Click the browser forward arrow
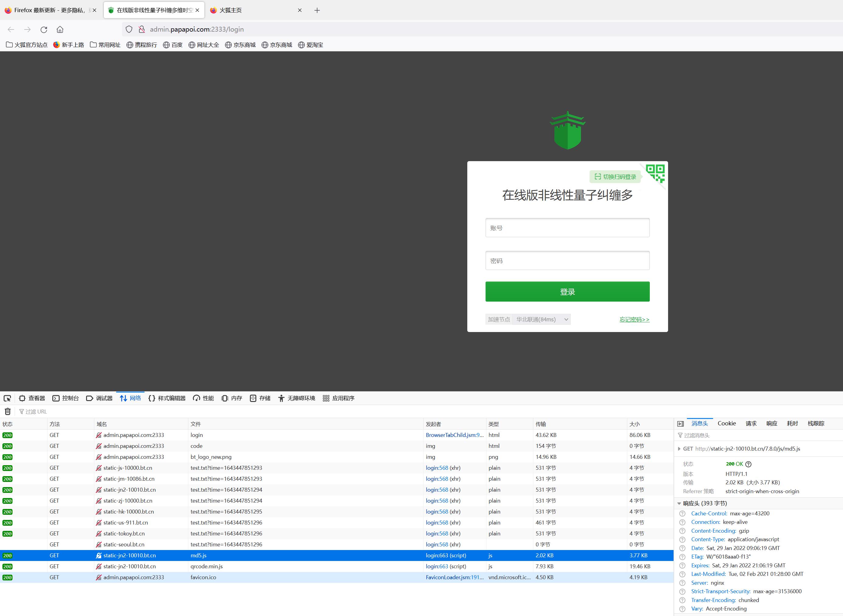843x616 pixels. point(27,29)
